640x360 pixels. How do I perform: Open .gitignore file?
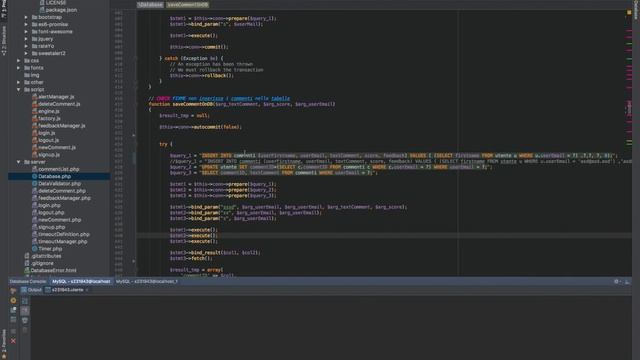click(39, 263)
